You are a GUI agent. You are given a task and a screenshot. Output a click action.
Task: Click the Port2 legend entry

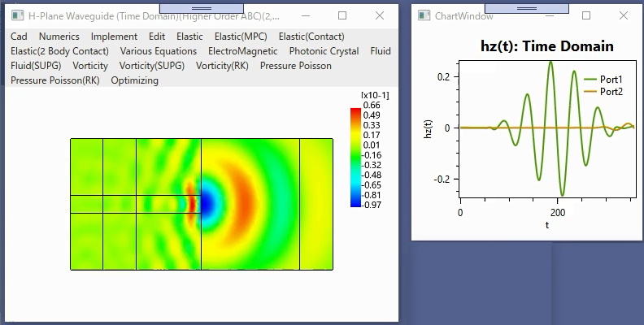603,92
